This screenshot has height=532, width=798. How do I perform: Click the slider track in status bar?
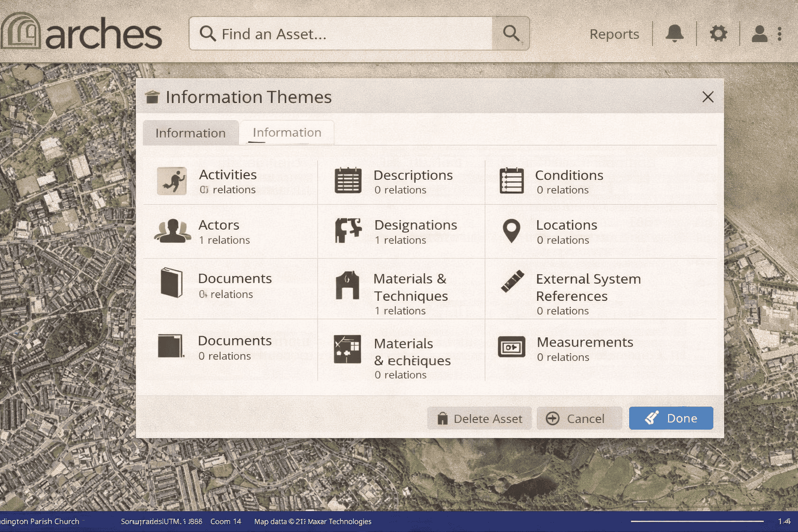click(697, 521)
